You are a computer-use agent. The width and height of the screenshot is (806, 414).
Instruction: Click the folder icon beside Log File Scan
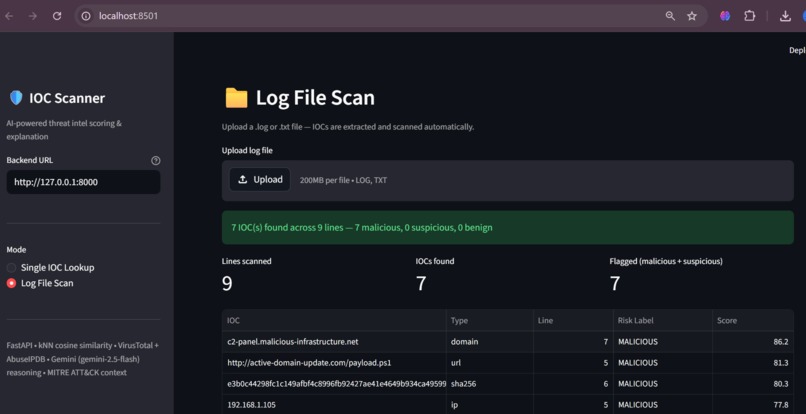236,98
